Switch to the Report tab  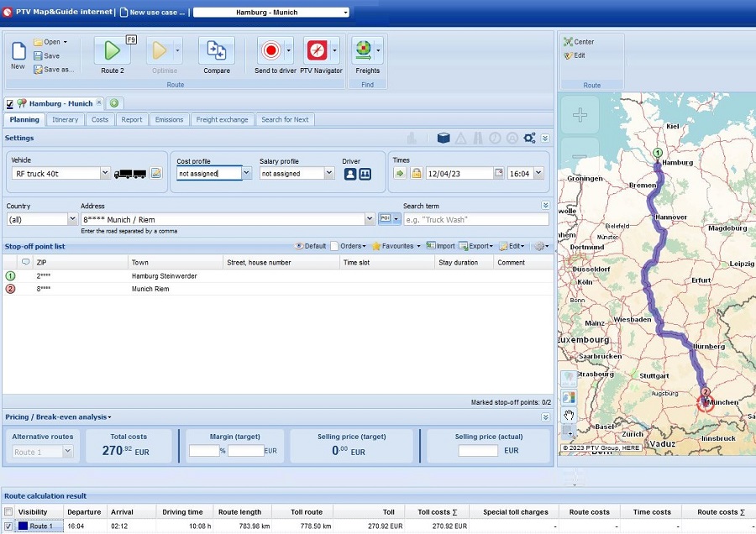tap(132, 119)
